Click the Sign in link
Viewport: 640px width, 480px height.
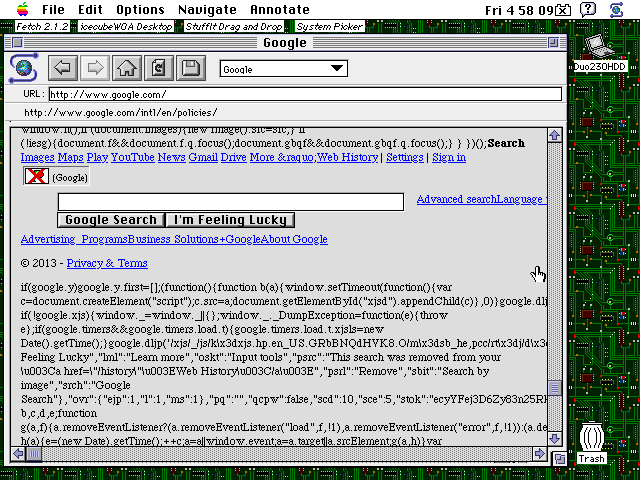(449, 158)
